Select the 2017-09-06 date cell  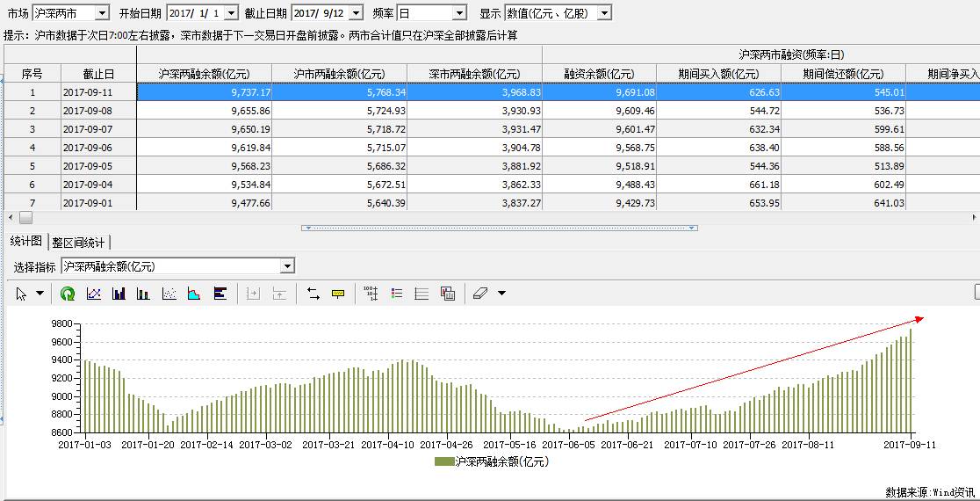[x=98, y=148]
